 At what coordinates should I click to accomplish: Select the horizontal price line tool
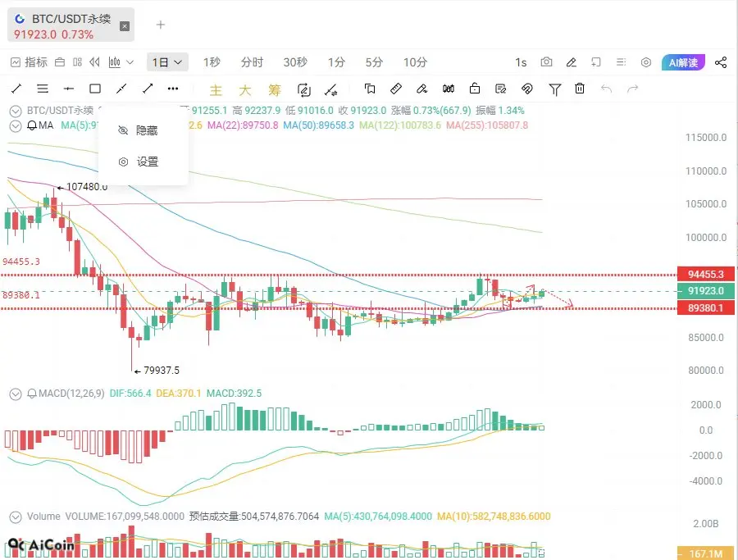[69, 89]
